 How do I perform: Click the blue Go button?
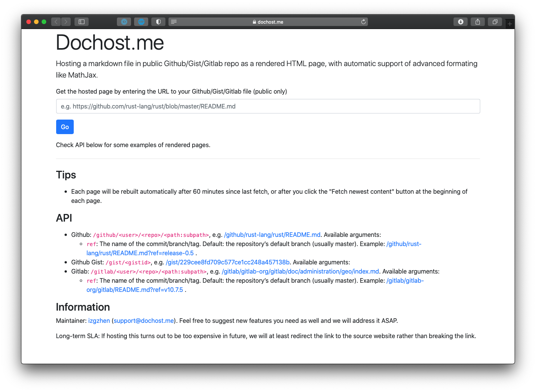[65, 127]
